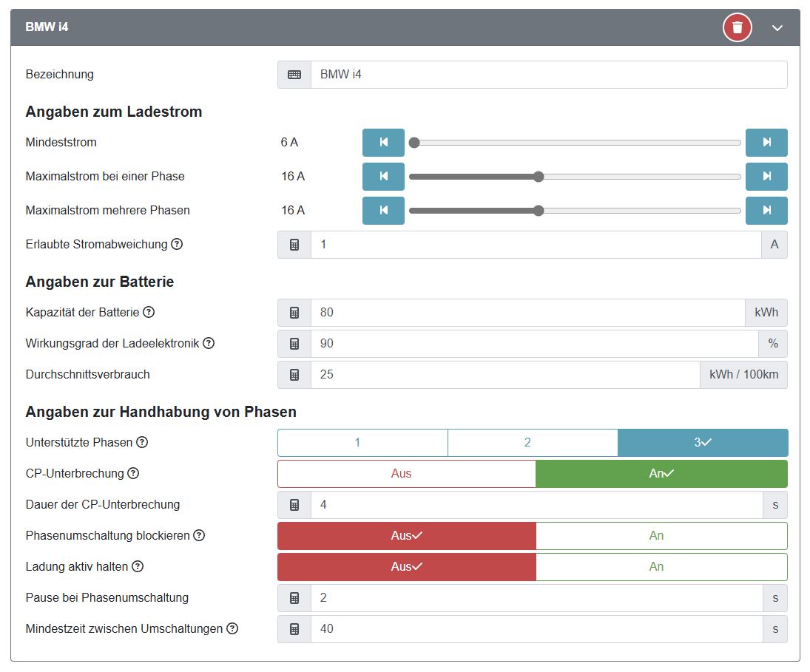Click the 16 A value of Maximalstrom mehrere Phasen
810x672 pixels.
pos(293,210)
